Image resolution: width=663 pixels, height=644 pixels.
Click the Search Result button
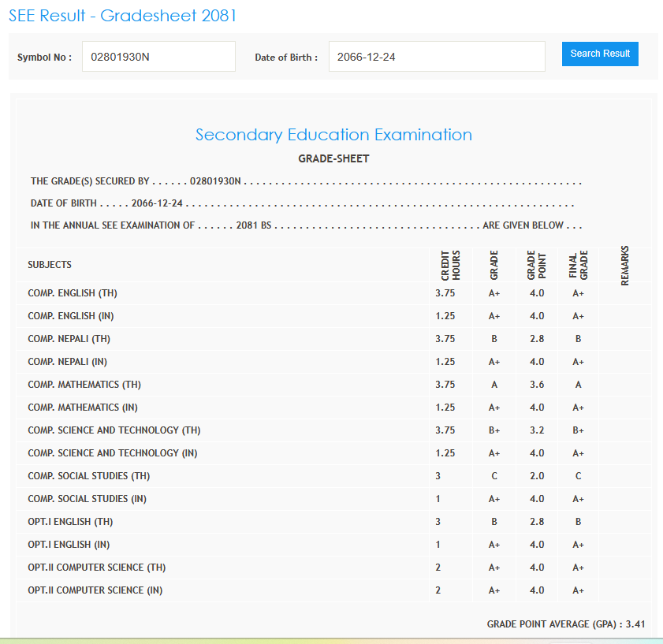point(600,54)
